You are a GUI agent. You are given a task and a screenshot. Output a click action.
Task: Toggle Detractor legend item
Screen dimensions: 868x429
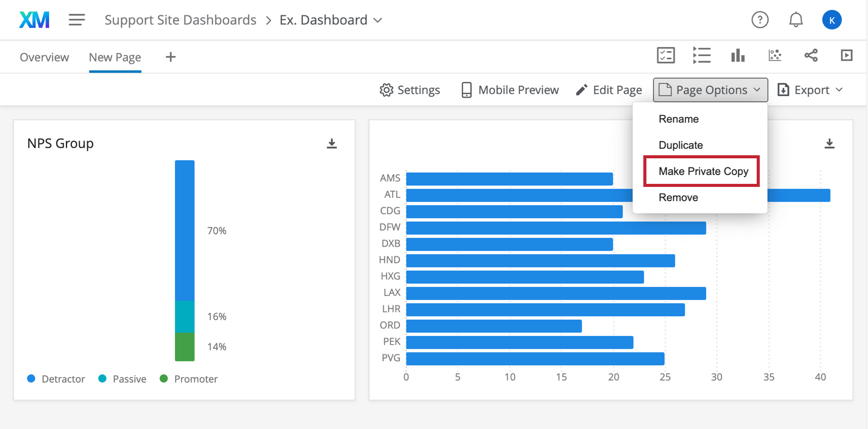(x=56, y=379)
